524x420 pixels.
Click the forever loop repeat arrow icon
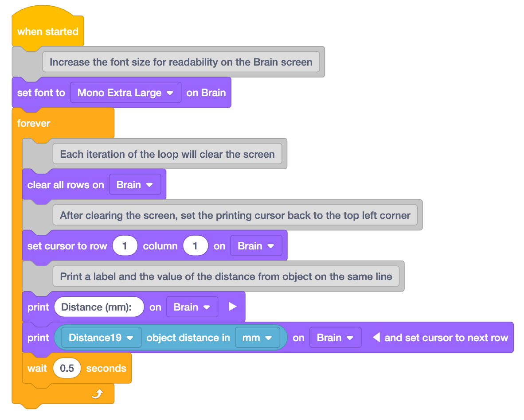tap(98, 393)
